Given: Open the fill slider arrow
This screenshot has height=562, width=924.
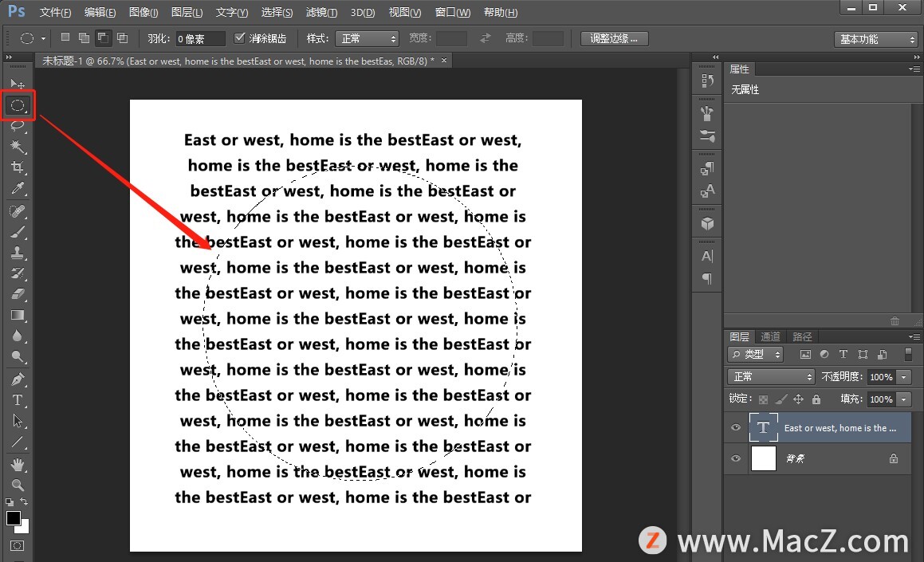Looking at the screenshot, I should 904,399.
